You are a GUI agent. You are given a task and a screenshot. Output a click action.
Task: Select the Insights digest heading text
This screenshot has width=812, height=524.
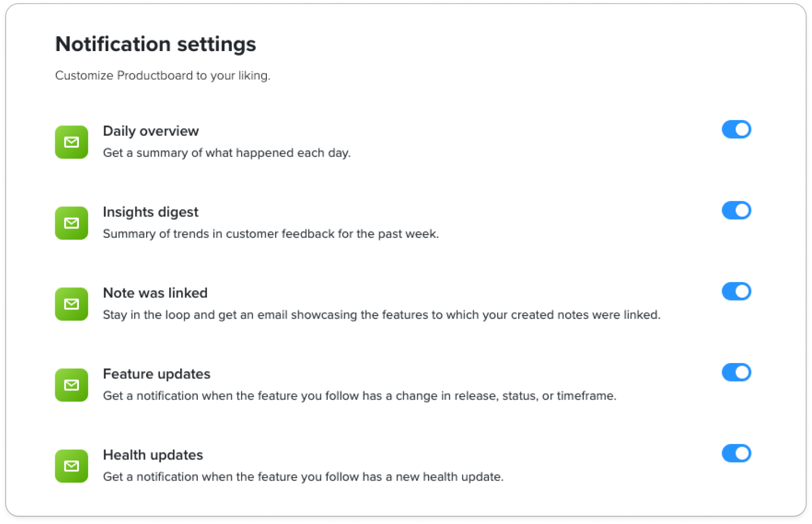150,212
